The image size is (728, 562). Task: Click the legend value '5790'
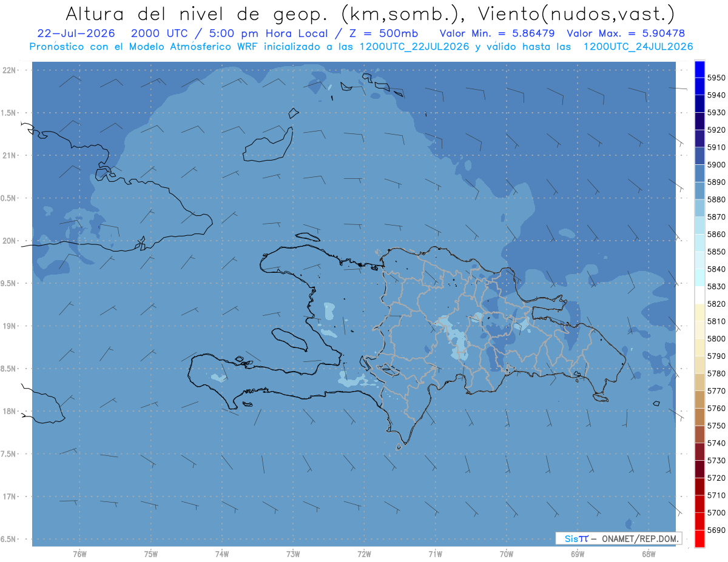716,356
